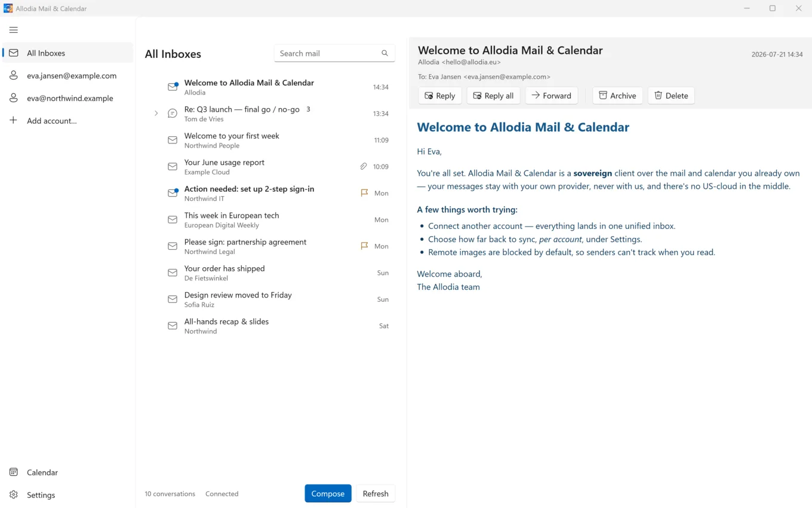Open eva.jansen@example.com account
Screen dimensions: 812x508
tap(68, 76)
